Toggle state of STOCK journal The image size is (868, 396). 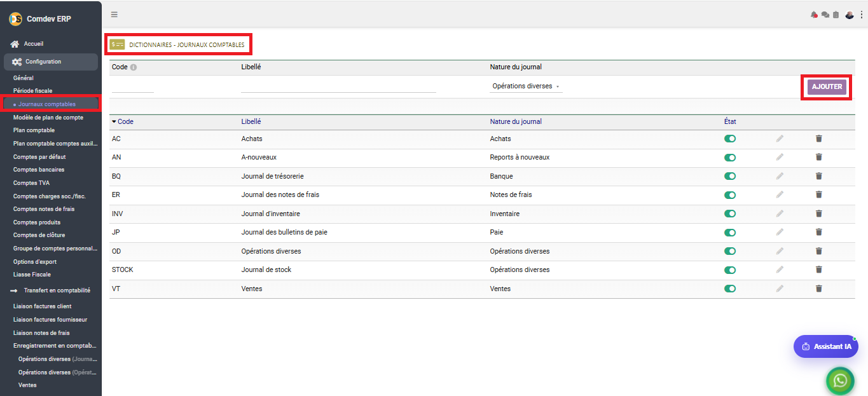[730, 270]
